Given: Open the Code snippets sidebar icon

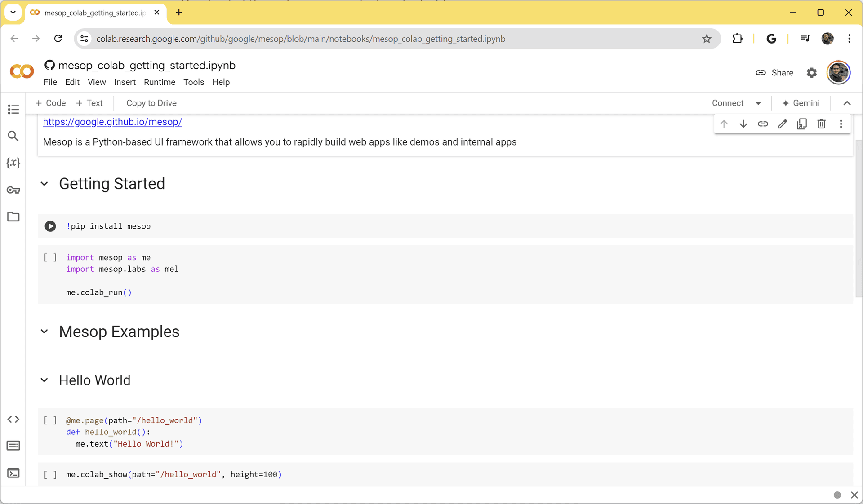Looking at the screenshot, I should [13, 419].
